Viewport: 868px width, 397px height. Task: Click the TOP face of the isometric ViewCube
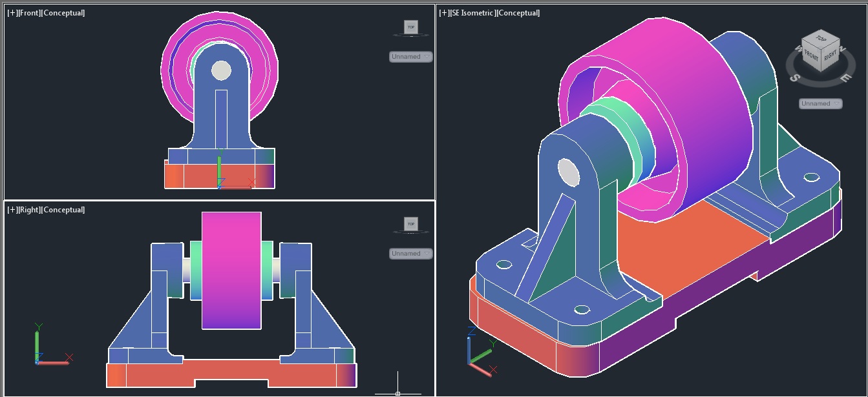[820, 39]
